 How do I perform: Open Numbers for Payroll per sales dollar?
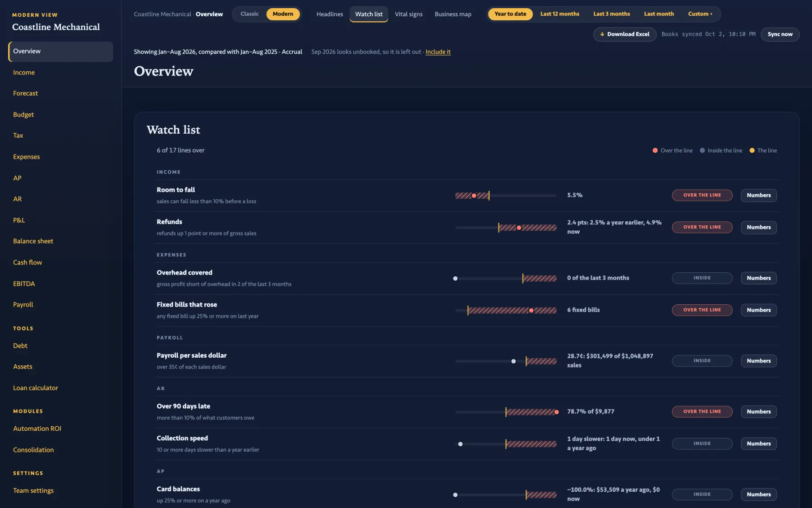coord(759,361)
